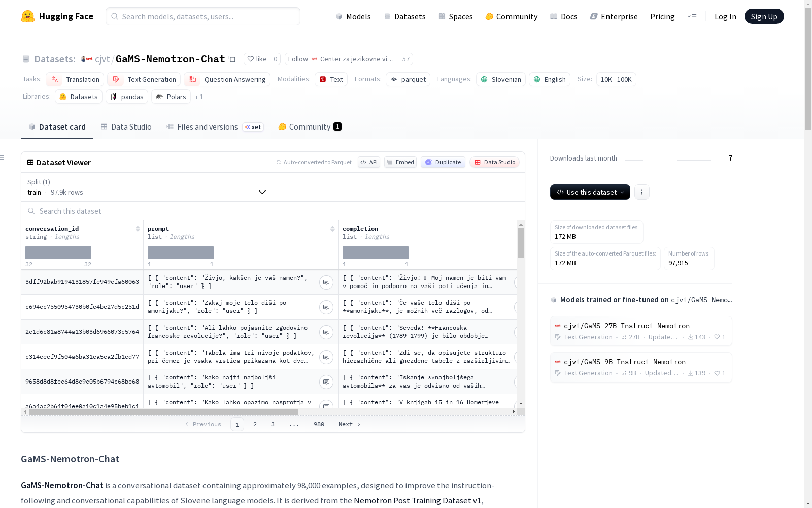Open chat view for 'Tabela ima tri nivoje' prompt

(326, 357)
